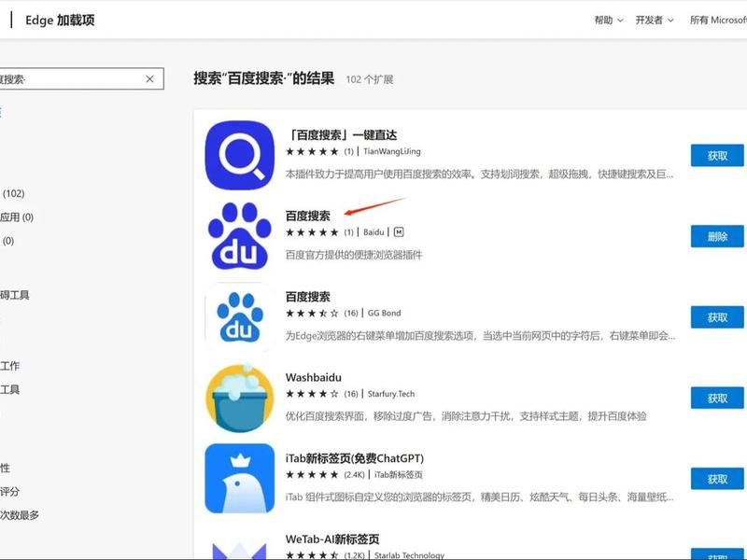Click the M badge next to Baidu
747x560 pixels.
coord(399,231)
